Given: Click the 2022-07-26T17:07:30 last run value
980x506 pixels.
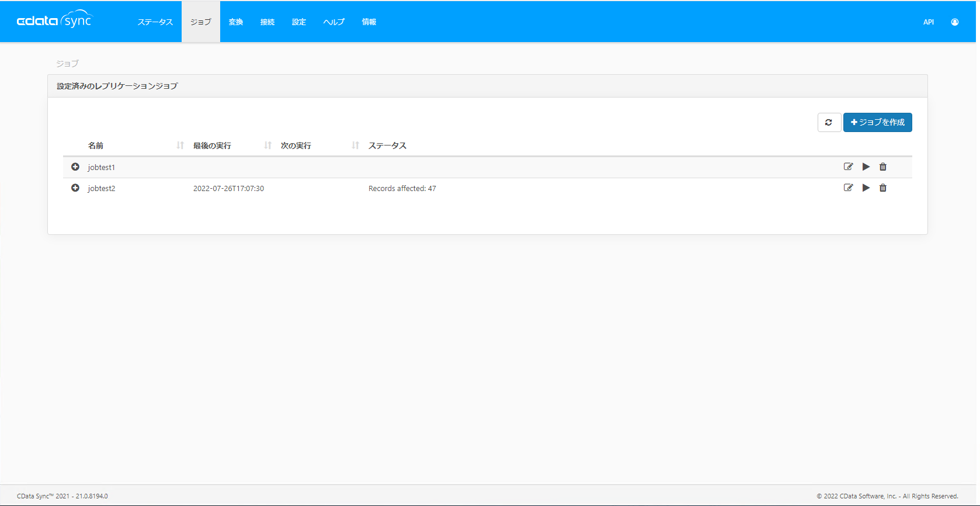Looking at the screenshot, I should 228,188.
